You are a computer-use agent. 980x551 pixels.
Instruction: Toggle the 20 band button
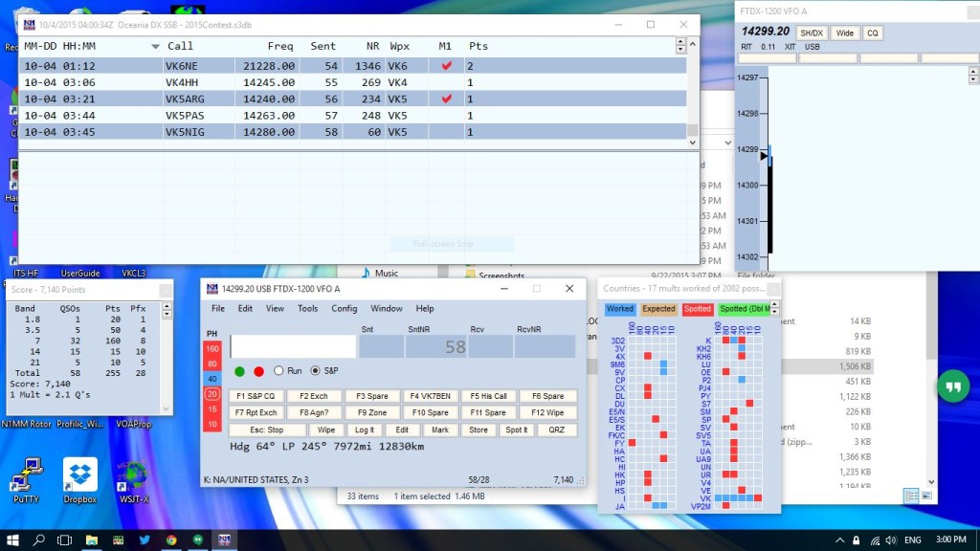click(x=212, y=394)
